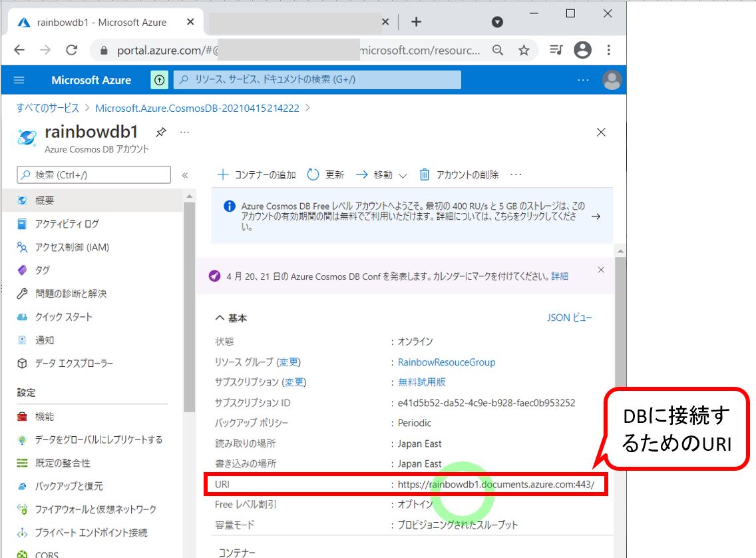Viewport: 756px width, 558px height.
Task: Click 変更 next to サブスクリプション
Action: click(x=295, y=382)
